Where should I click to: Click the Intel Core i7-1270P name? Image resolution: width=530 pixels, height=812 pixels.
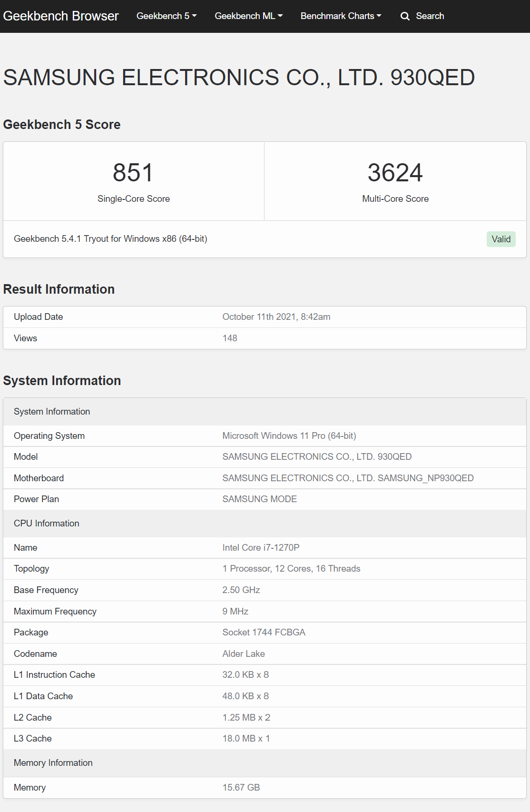(261, 548)
